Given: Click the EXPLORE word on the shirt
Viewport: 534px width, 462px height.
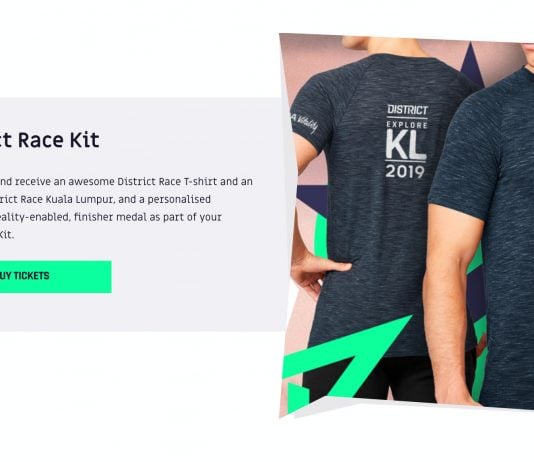Looking at the screenshot, I should [407, 125].
